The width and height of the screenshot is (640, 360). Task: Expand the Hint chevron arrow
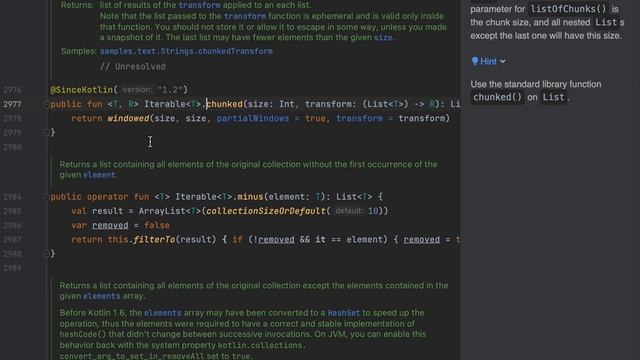503,62
